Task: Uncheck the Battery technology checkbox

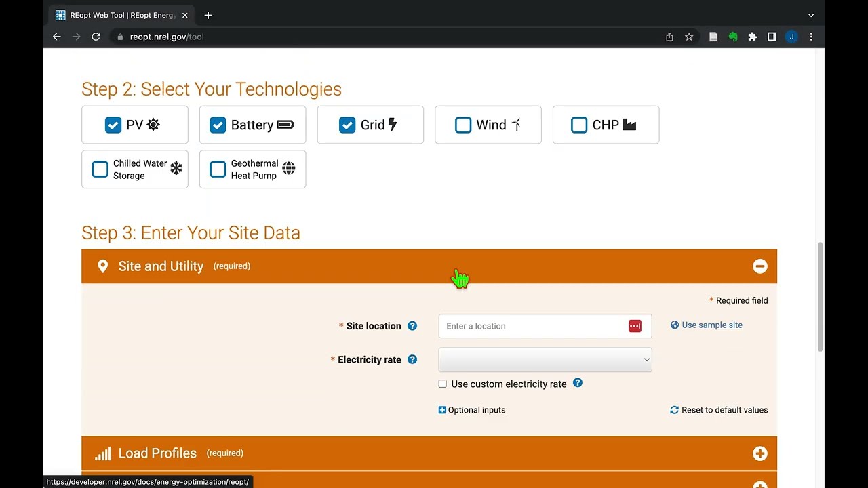Action: [x=218, y=125]
